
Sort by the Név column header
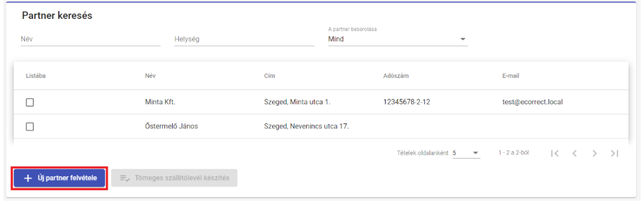(x=151, y=76)
